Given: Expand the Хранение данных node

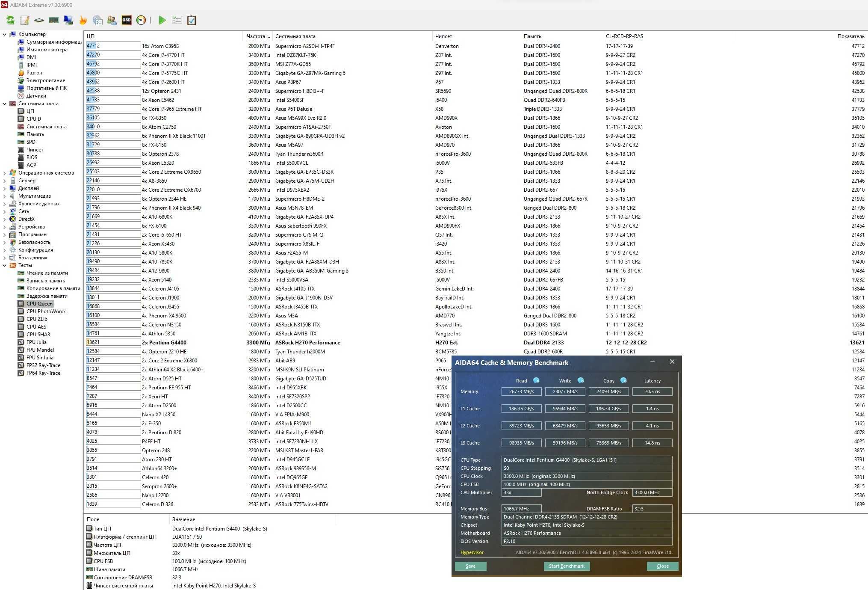Looking at the screenshot, I should click(x=5, y=204).
